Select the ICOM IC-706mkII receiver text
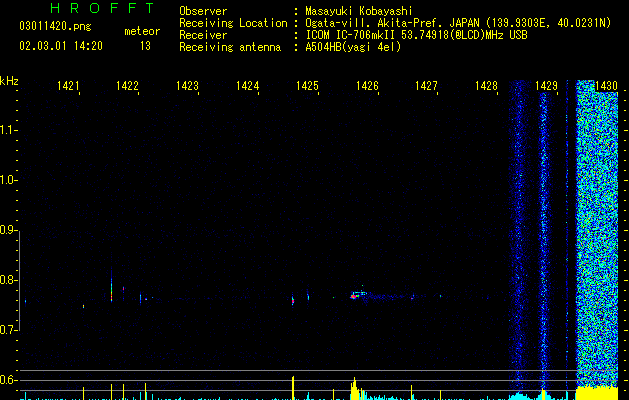629x400 pixels. pyautogui.click(x=416, y=35)
